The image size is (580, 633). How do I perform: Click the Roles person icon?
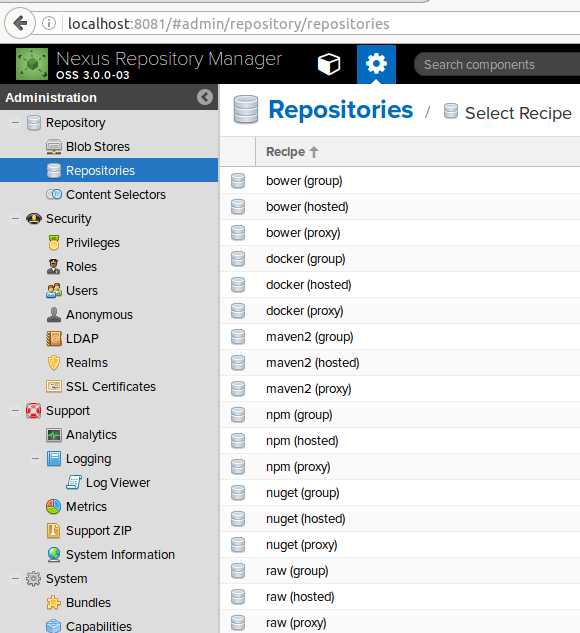click(53, 266)
